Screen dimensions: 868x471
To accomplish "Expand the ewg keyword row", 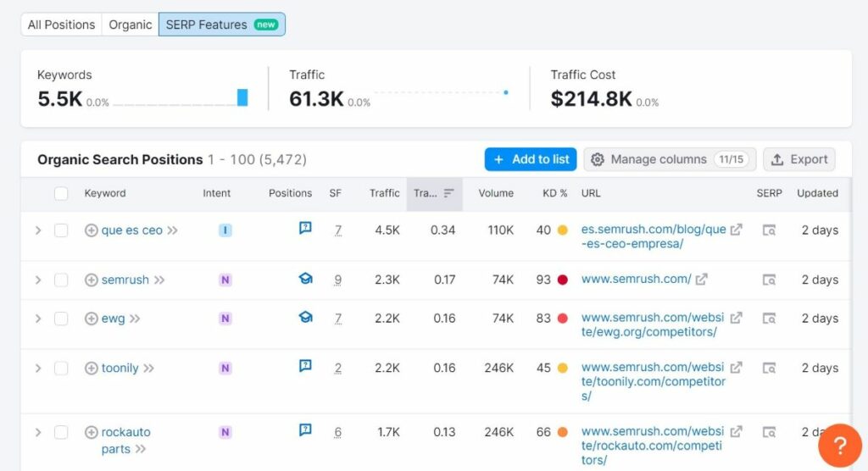I will (38, 319).
